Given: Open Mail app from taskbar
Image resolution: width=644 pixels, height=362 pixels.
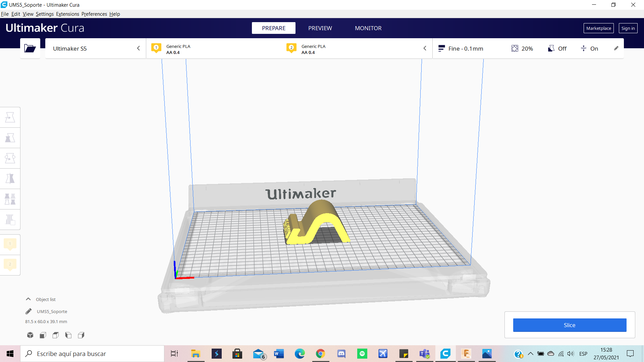Looking at the screenshot, I should (259, 354).
